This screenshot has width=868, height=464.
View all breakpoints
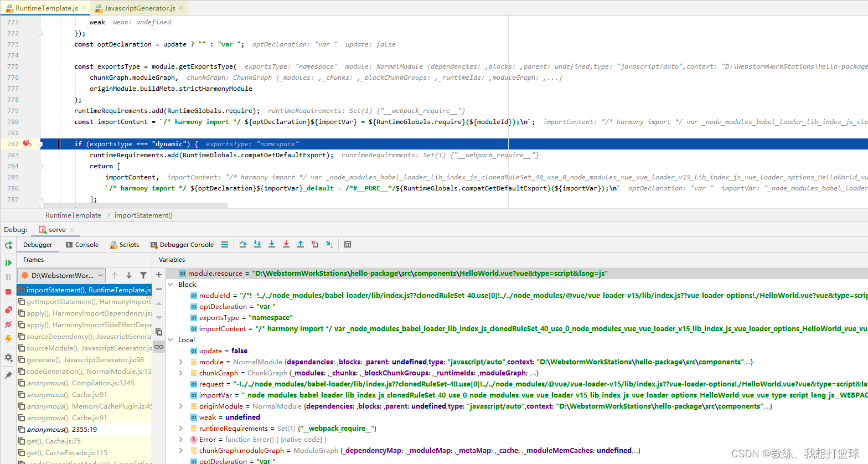8,310
